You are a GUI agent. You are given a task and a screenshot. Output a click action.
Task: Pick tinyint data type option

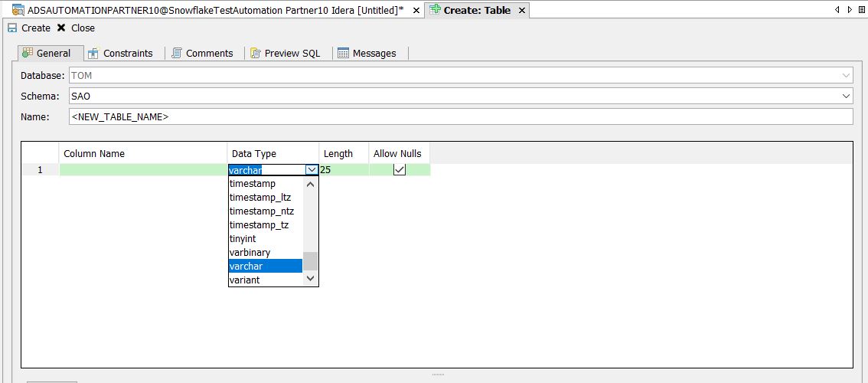pyautogui.click(x=243, y=239)
